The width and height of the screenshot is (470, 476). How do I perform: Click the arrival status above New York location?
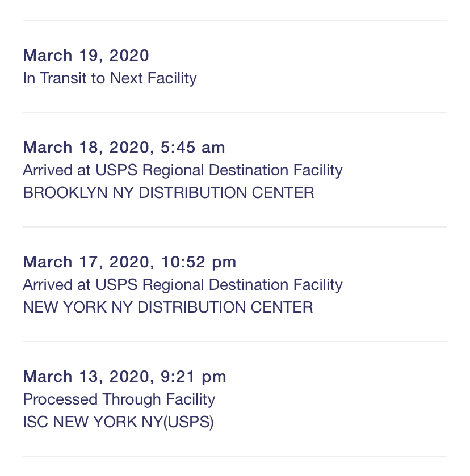(182, 285)
